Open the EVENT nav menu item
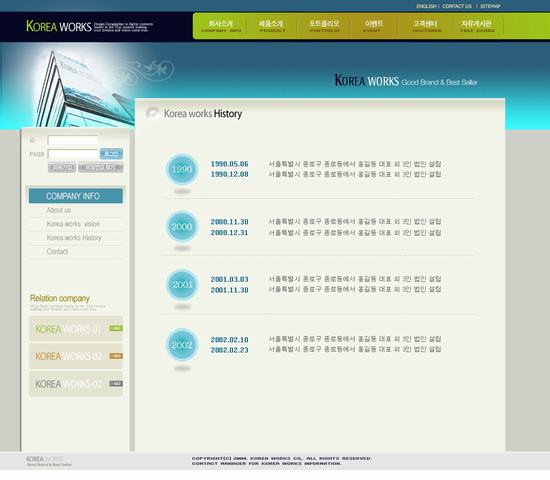Viewport: 550px width, 480px height. 373,26
